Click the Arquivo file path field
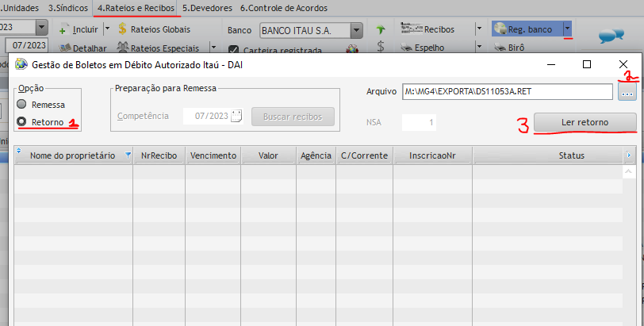 pos(508,92)
